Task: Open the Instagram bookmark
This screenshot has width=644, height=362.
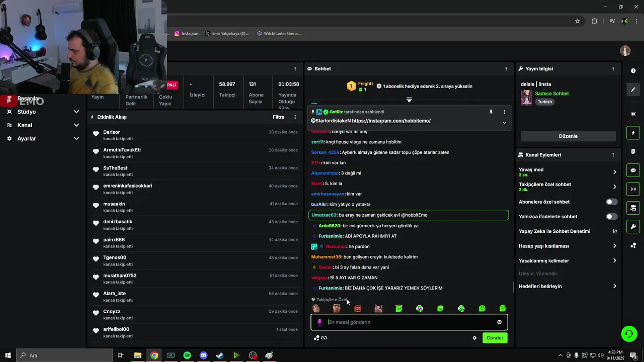Action: [x=187, y=34]
